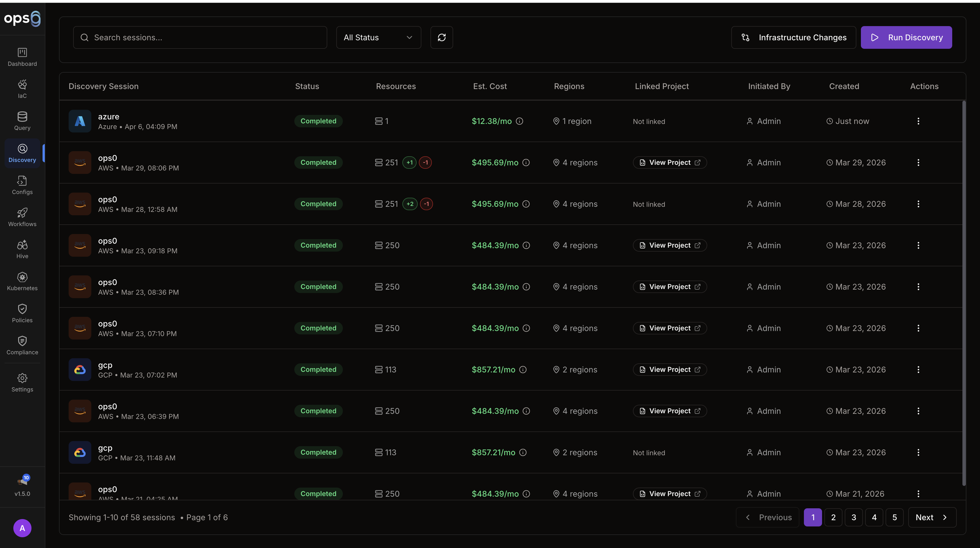Screen dimensions: 980x548
Task: Click the Run Discovery button
Action: [x=906, y=37]
